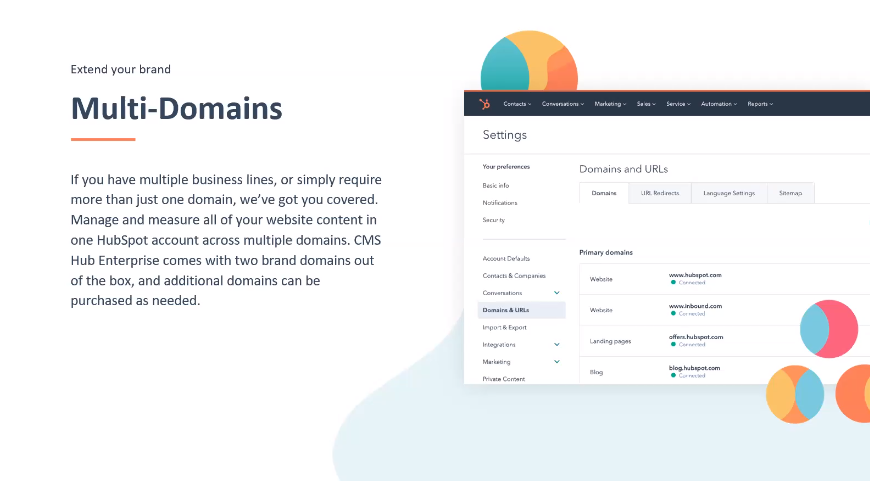Select Domains & URLs in sidebar
This screenshot has height=481, width=870.
(522, 310)
